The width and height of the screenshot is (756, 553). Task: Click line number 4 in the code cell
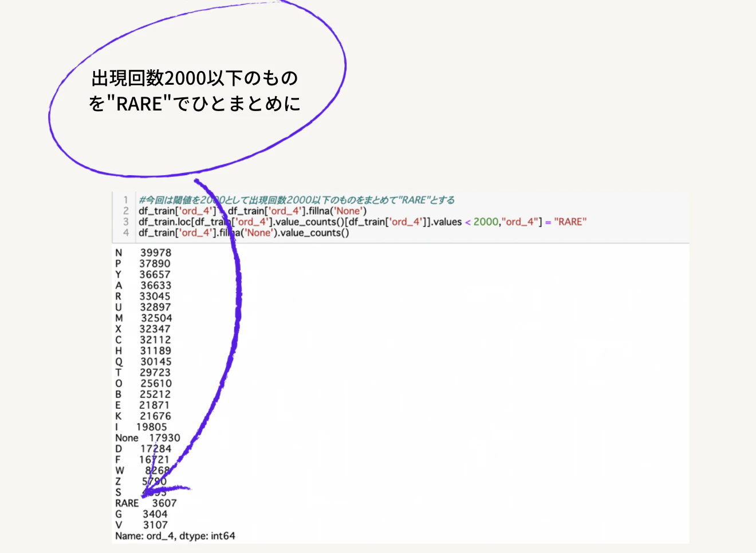[125, 232]
